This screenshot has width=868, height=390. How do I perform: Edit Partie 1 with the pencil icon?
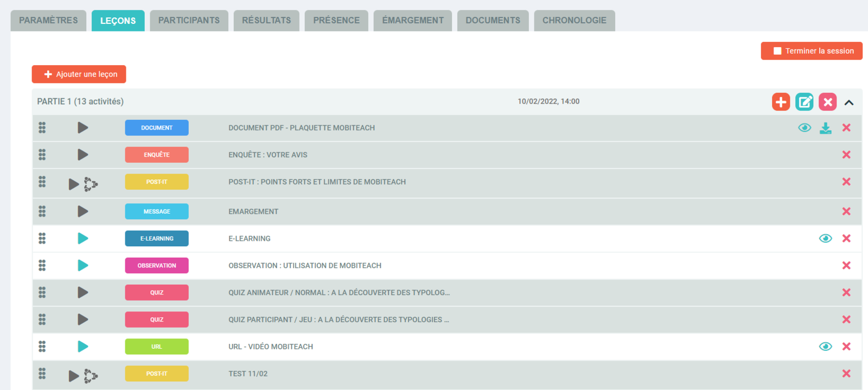pyautogui.click(x=804, y=101)
